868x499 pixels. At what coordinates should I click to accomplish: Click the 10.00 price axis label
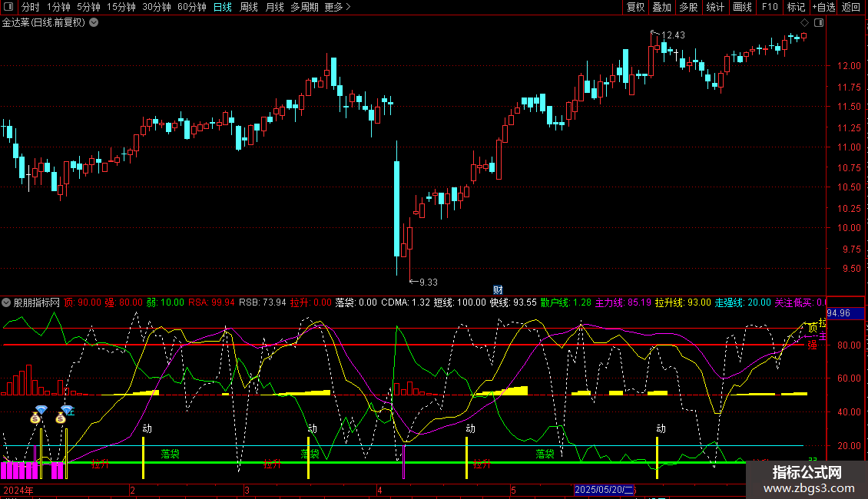click(849, 228)
